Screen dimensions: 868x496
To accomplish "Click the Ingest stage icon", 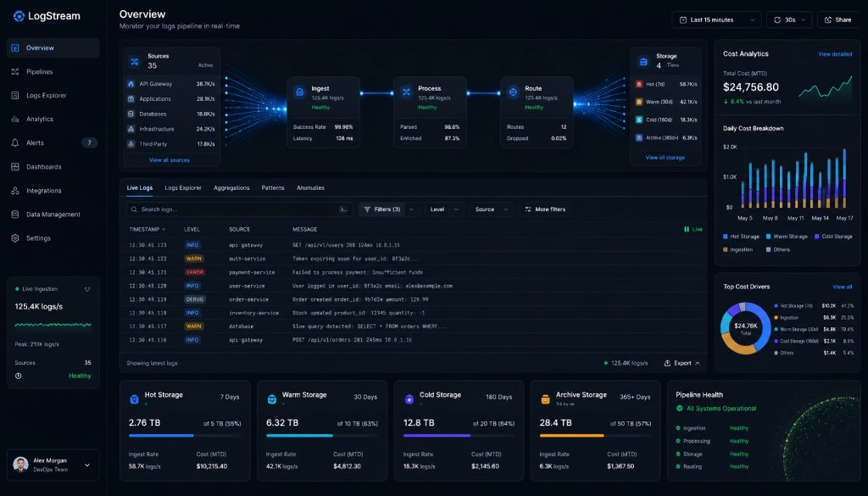I will coord(299,92).
